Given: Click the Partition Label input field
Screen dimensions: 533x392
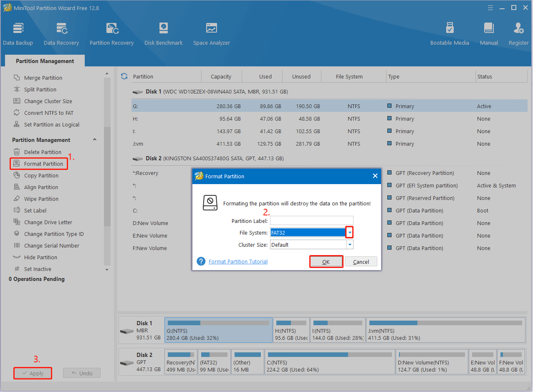Looking at the screenshot, I should click(312, 220).
